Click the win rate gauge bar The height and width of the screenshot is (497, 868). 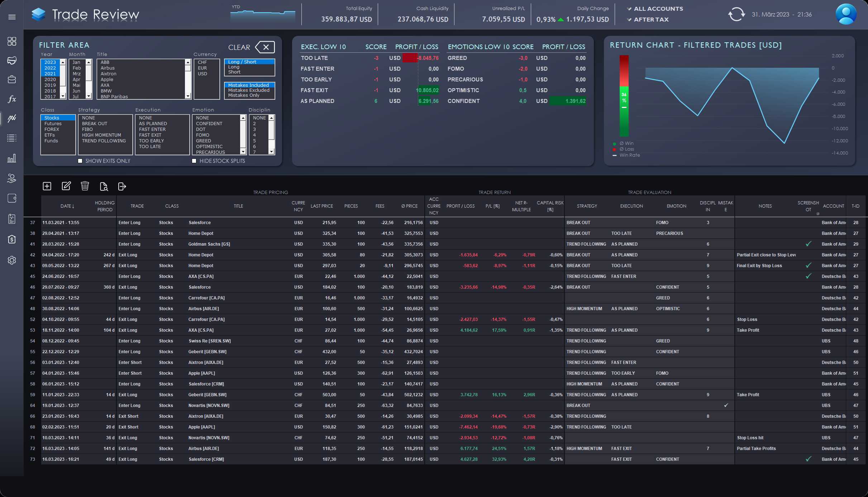pos(624,96)
